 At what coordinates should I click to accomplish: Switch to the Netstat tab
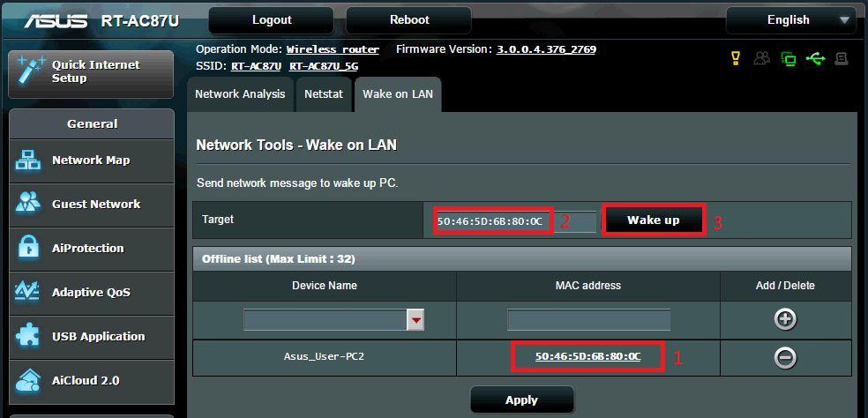(x=323, y=93)
